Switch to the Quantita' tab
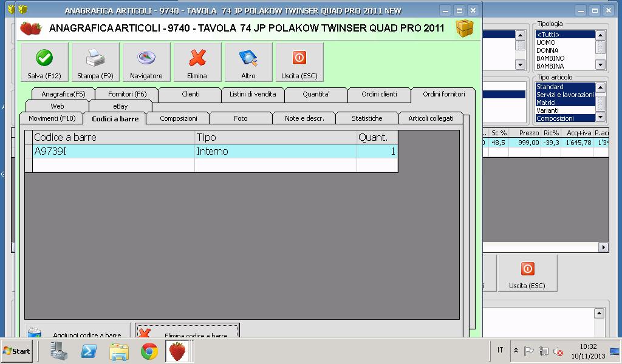 [316, 94]
